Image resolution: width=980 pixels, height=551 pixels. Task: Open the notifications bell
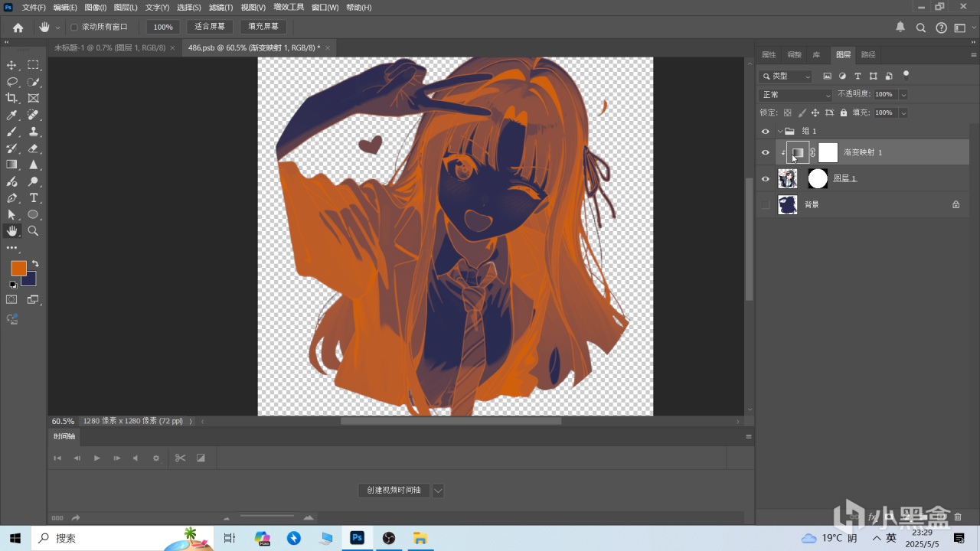click(x=900, y=27)
